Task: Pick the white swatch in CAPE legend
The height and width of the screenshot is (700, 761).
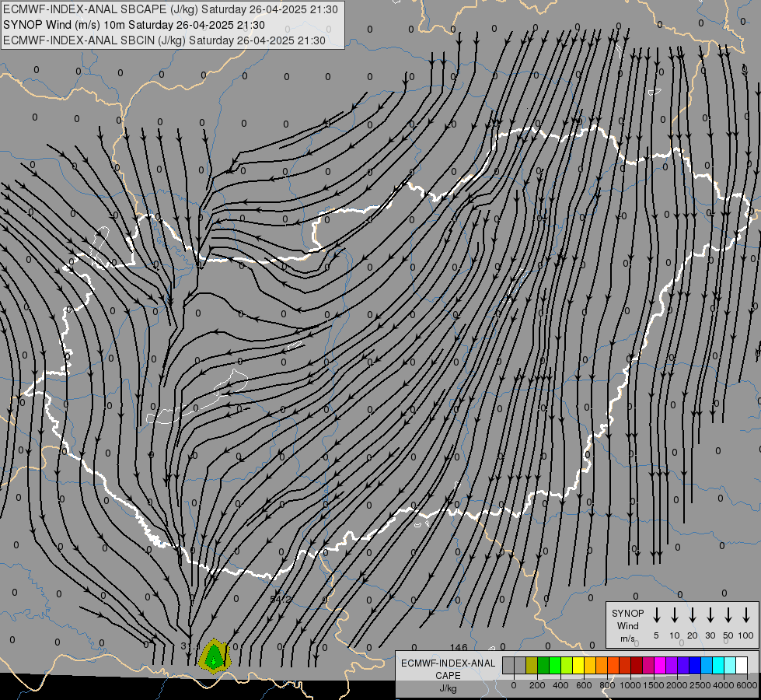Action: [x=742, y=665]
